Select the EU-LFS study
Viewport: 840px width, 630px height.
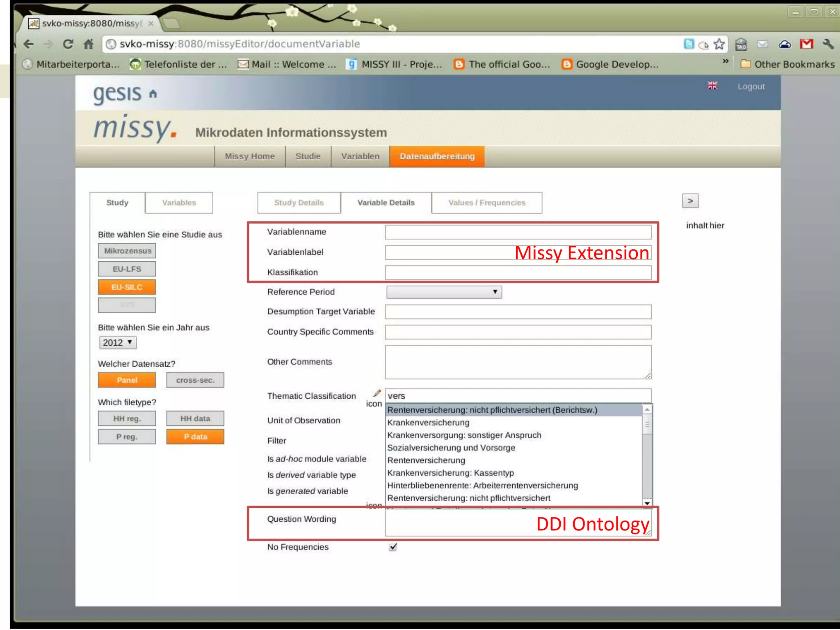[x=127, y=269]
